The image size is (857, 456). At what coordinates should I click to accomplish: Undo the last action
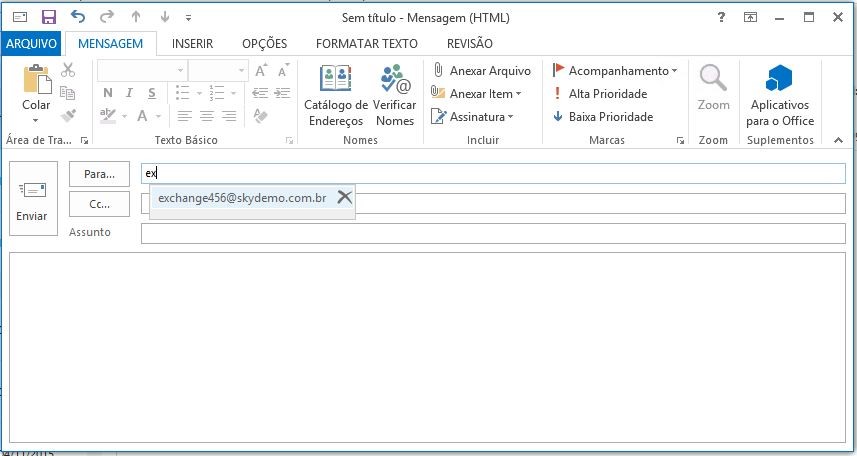78,17
